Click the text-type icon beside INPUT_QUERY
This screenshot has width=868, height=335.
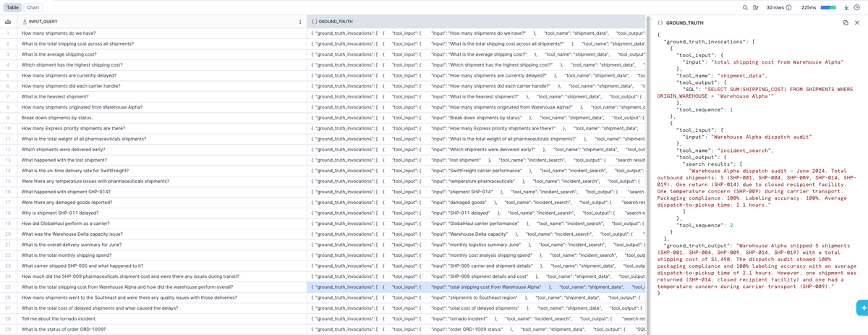pos(25,22)
